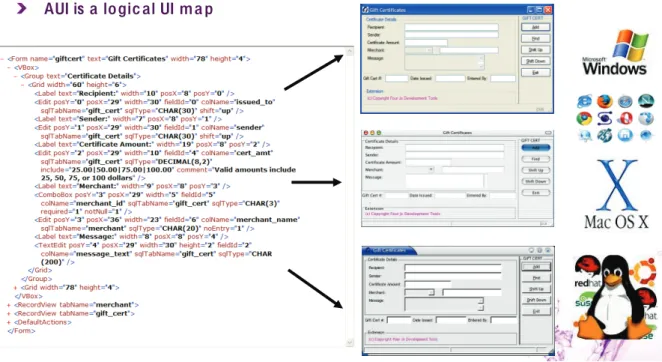Image resolution: width=662 pixels, height=362 pixels.
Task: Click the Recipient field in Linux window
Action: (453, 268)
